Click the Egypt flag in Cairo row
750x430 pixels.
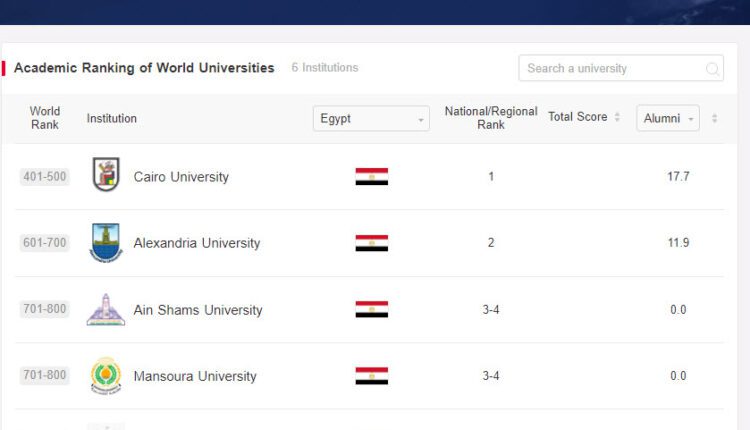coord(371,177)
